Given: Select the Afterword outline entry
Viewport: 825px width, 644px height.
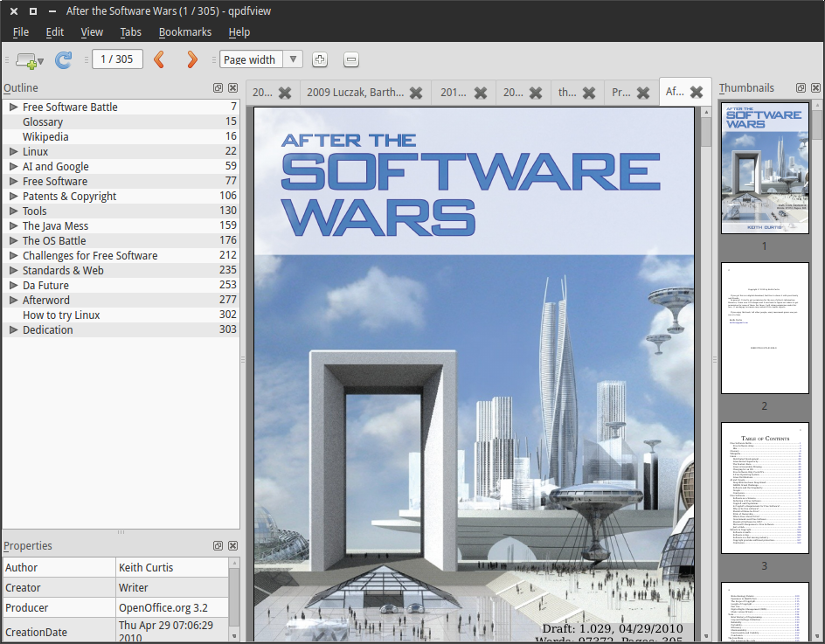Looking at the screenshot, I should point(45,301).
